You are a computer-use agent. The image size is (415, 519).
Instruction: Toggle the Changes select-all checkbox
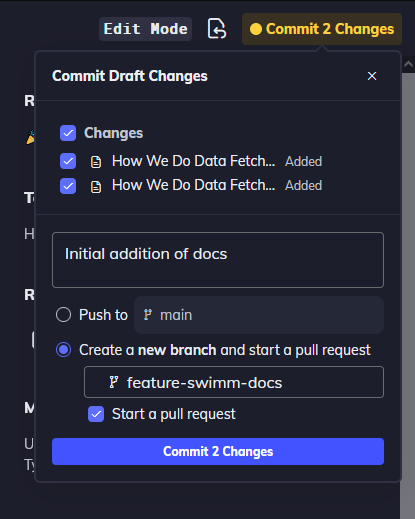(68, 133)
